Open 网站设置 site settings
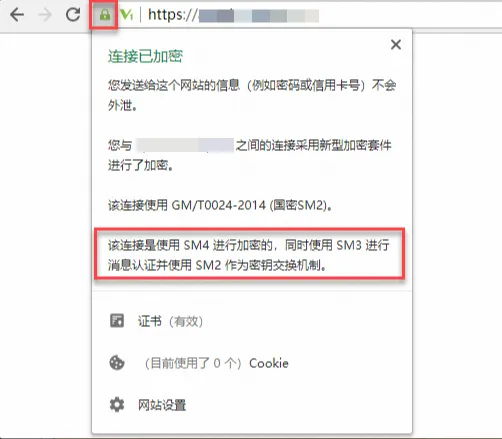502x439 pixels. [x=162, y=405]
